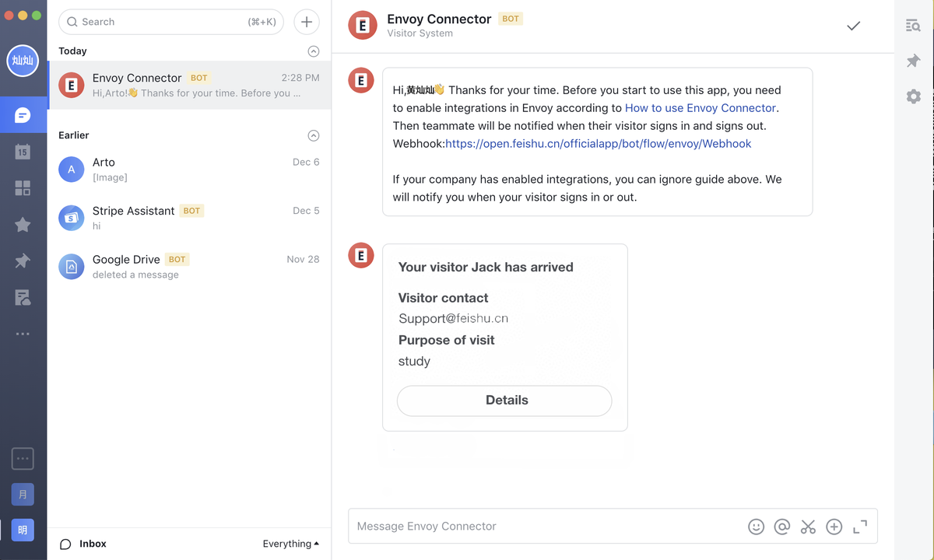Open settings gear in right panel

pyautogui.click(x=914, y=96)
